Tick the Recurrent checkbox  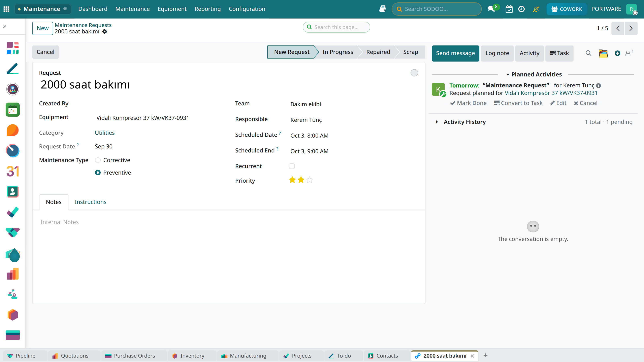tap(292, 166)
